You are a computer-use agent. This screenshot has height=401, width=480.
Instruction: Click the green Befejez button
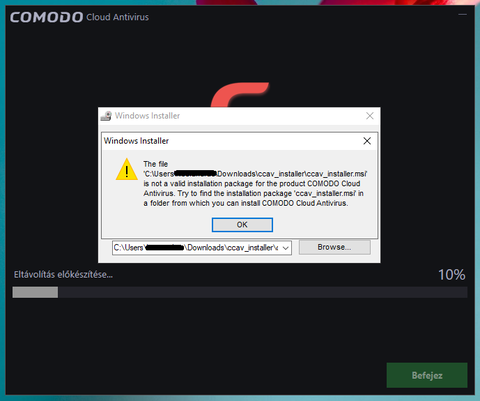[x=427, y=375]
